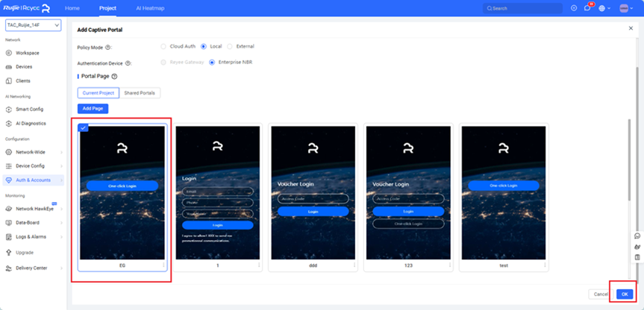Image resolution: width=644 pixels, height=310 pixels.
Task: Open the Project tab
Action: coord(107,8)
